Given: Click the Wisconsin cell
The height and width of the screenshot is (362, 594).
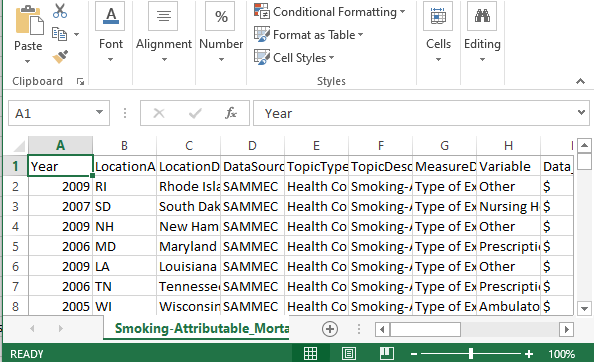Looking at the screenshot, I should [x=189, y=307].
